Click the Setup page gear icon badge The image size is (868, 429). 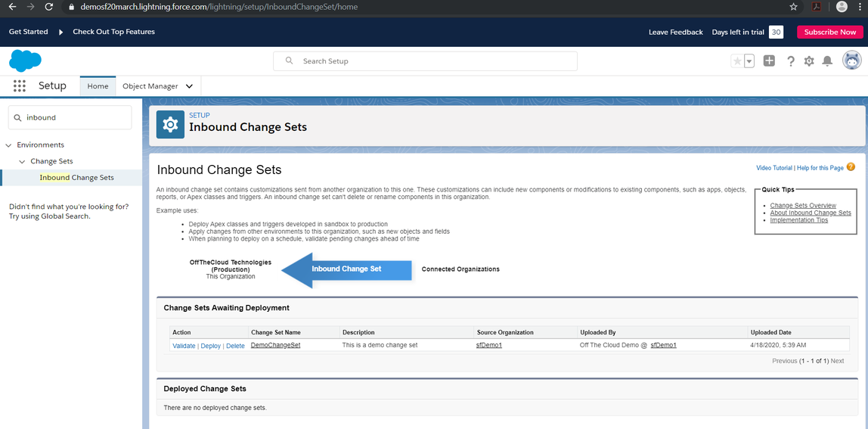point(171,124)
